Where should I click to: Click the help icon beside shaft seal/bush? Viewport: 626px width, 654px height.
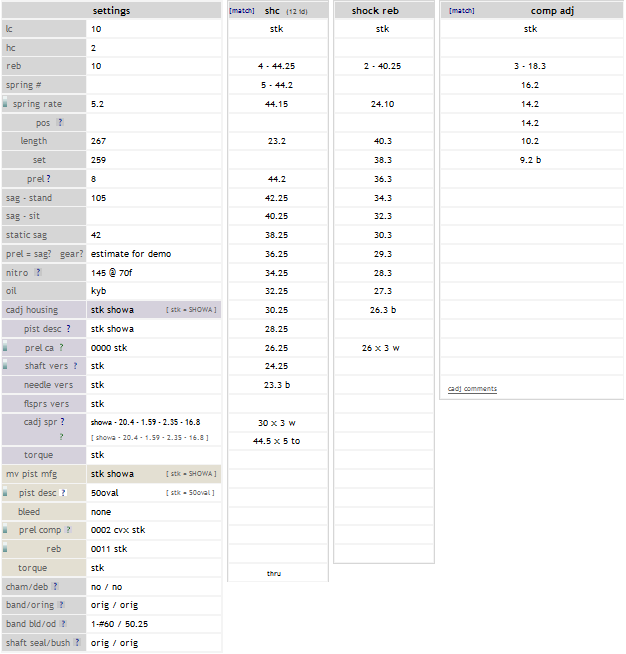point(76,643)
